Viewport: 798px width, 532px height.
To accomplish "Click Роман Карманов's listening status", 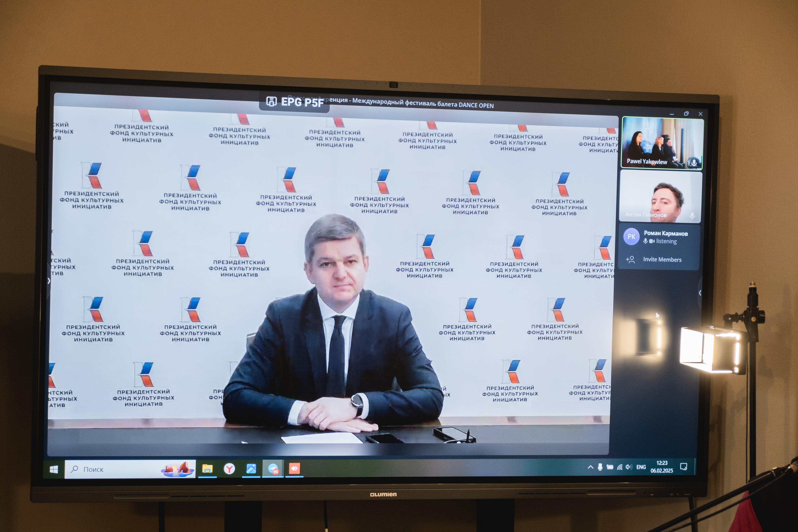I will click(x=660, y=241).
